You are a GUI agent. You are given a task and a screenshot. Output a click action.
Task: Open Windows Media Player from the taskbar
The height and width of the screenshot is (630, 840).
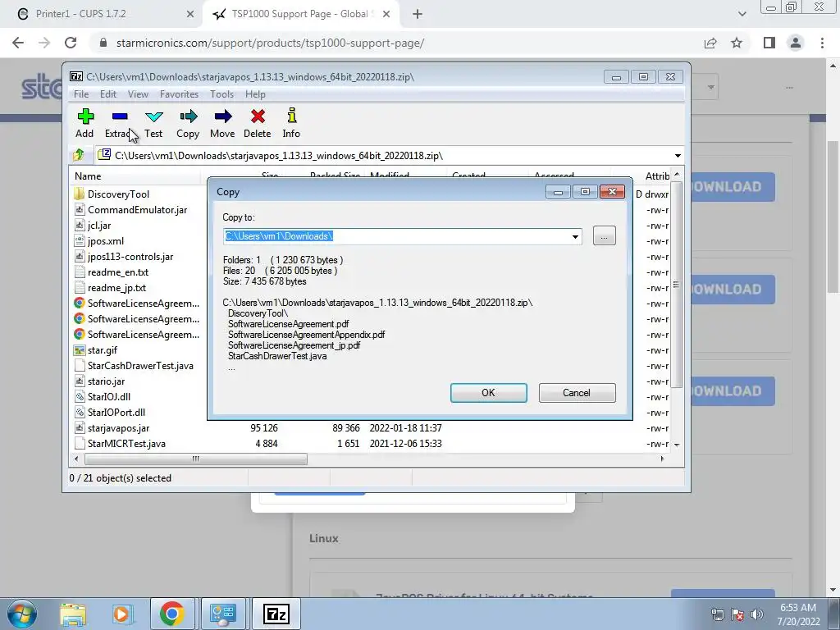pyautogui.click(x=121, y=614)
